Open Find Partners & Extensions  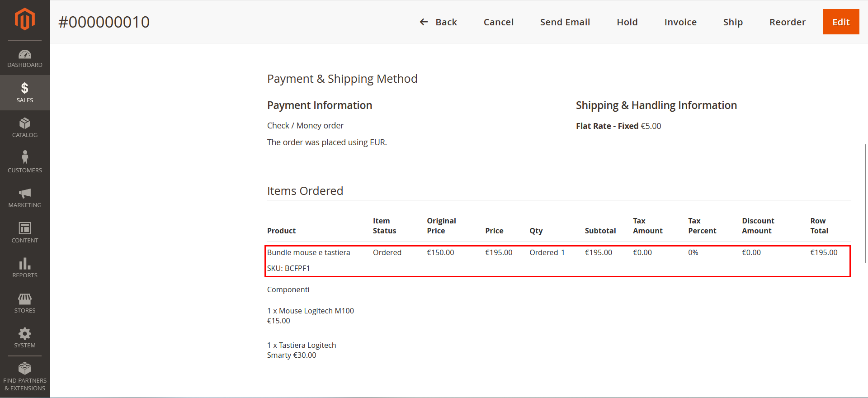(25, 377)
